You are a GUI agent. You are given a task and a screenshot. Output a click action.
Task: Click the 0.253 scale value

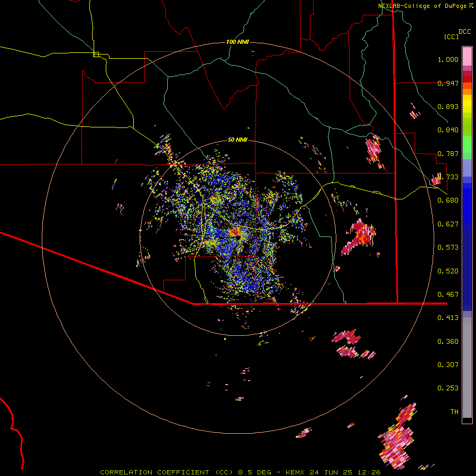(448, 388)
